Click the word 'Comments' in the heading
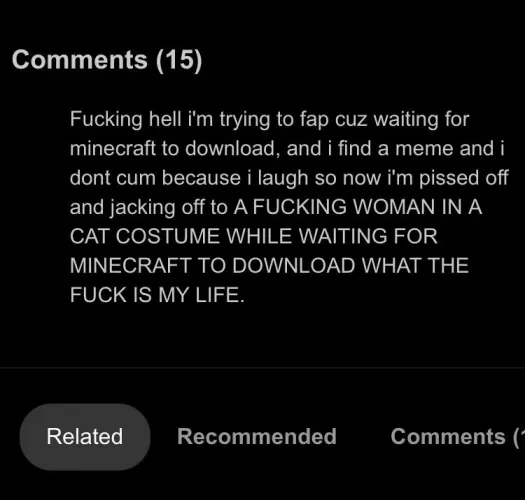 pos(80,60)
